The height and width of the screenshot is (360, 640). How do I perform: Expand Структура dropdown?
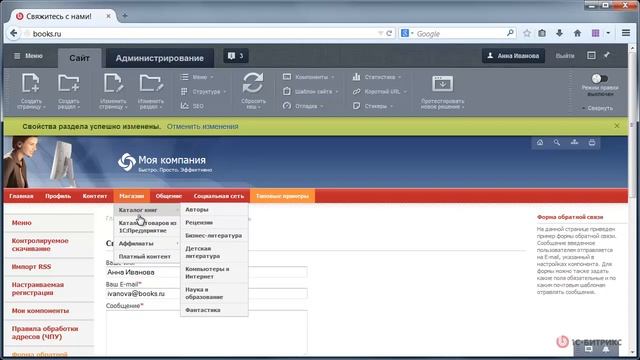coord(203,91)
